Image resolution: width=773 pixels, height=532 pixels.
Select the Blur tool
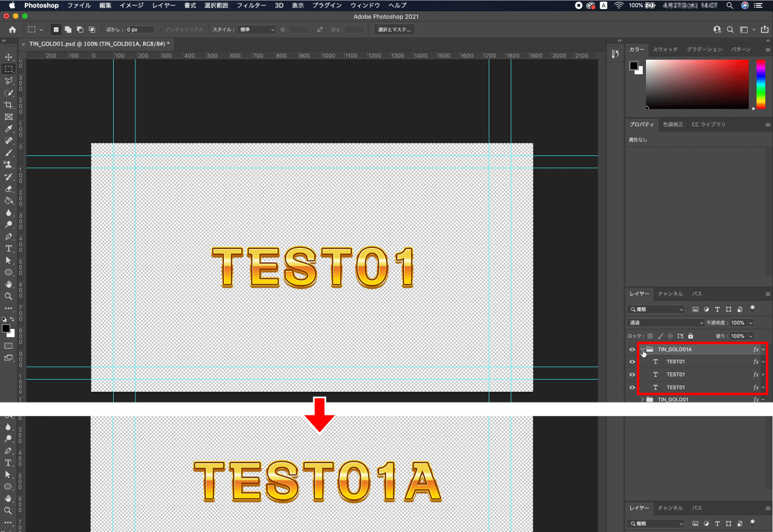click(x=8, y=213)
